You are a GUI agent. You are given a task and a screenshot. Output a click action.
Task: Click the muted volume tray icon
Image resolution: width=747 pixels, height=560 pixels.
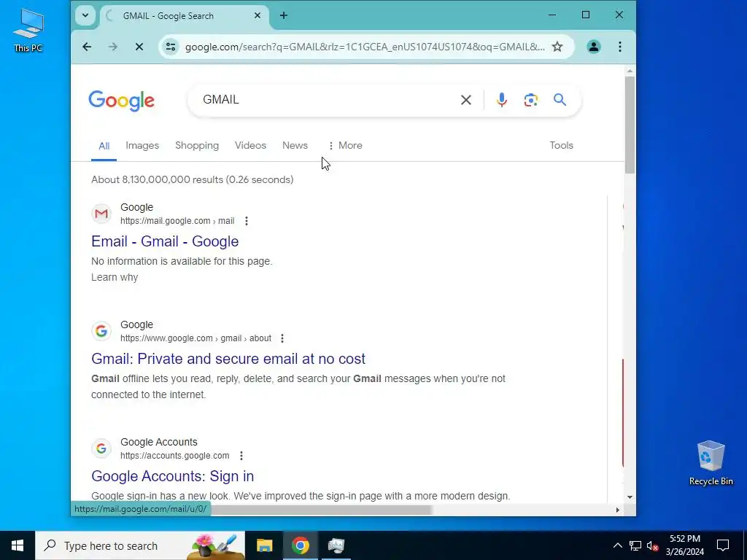(653, 545)
